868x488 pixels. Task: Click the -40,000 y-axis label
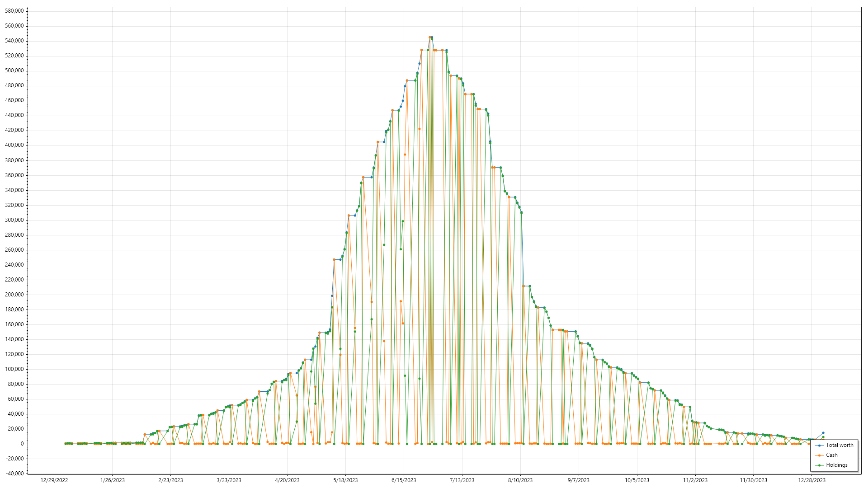coord(14,474)
